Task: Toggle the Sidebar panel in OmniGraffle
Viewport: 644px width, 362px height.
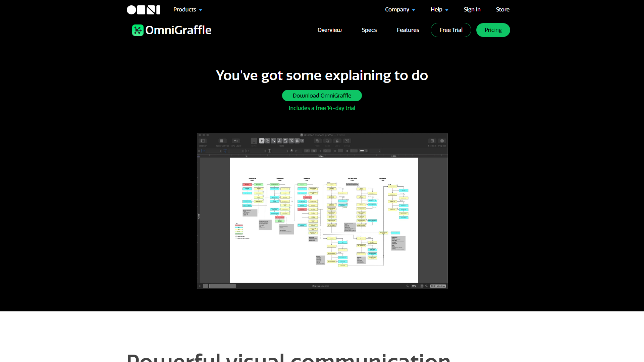Action: tap(203, 141)
